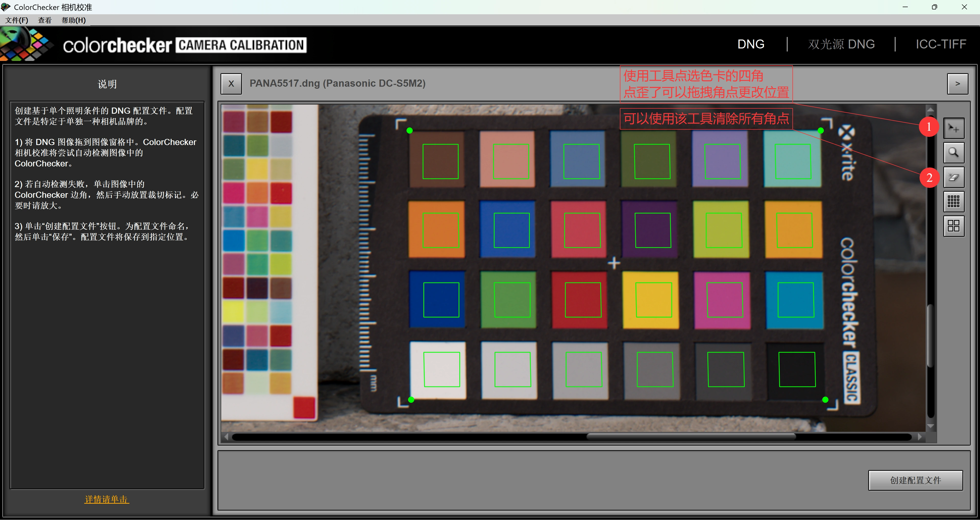Click the vertical scrollbar down arrow

click(x=930, y=426)
